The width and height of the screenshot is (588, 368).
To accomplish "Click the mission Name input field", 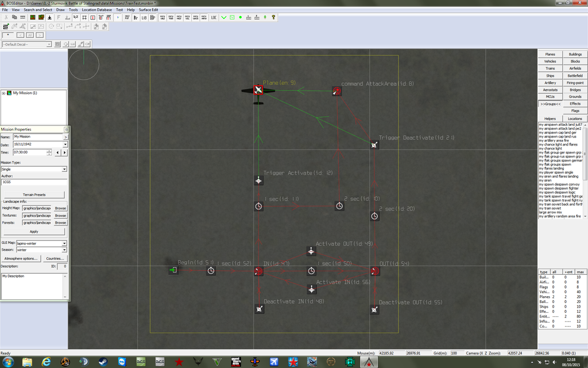I will 37,137.
